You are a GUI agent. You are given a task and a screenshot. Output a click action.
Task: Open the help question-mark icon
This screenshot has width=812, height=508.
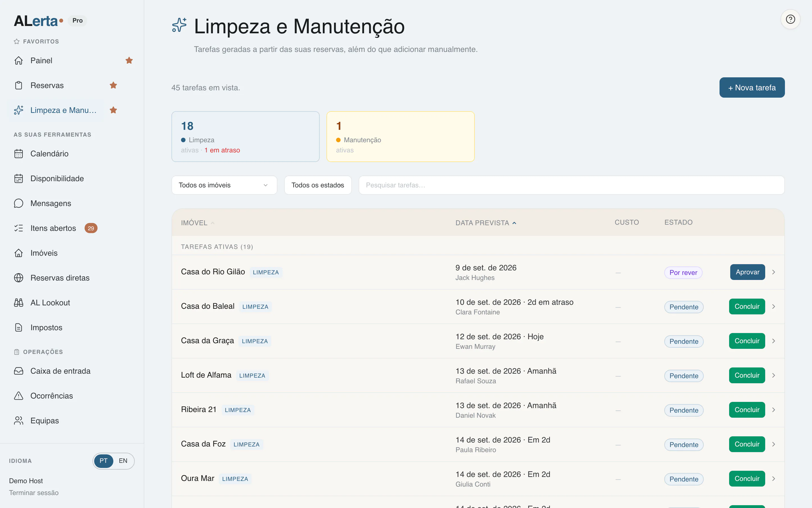click(790, 19)
